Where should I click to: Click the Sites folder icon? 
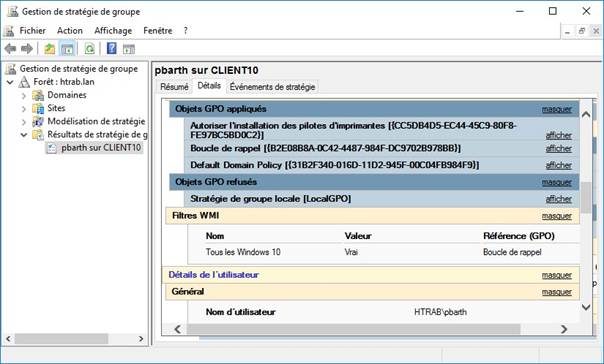38,108
